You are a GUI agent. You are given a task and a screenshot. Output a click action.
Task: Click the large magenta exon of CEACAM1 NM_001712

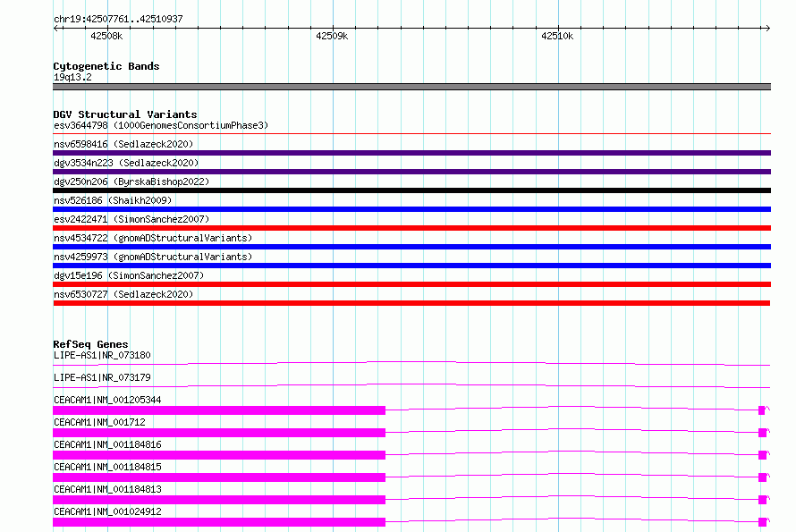pos(219,433)
